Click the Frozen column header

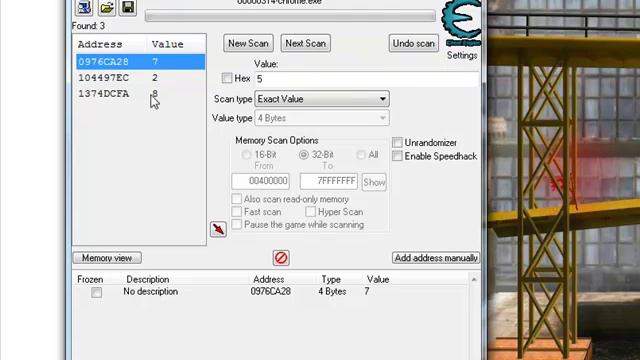point(90,280)
